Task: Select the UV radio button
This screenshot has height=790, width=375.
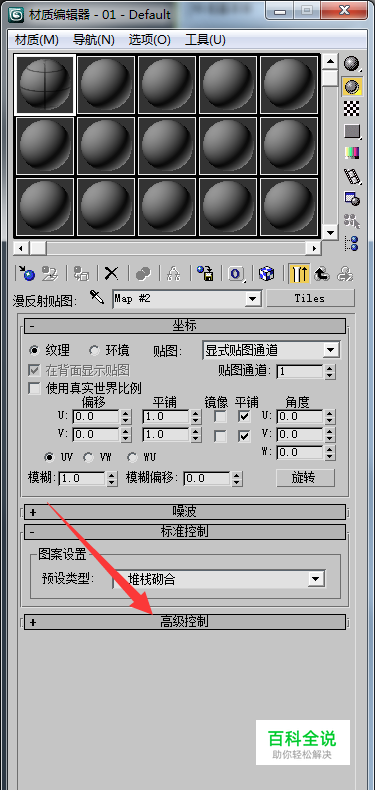Action: tap(49, 457)
